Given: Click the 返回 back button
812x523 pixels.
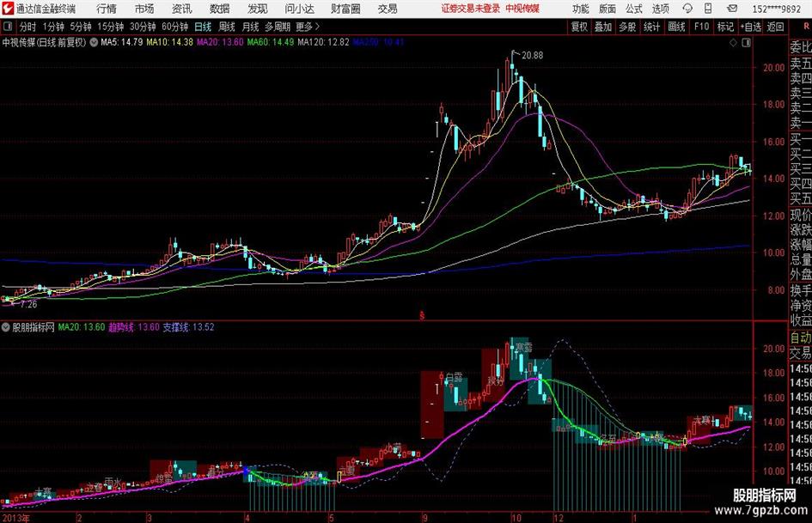Looking at the screenshot, I should pyautogui.click(x=775, y=27).
